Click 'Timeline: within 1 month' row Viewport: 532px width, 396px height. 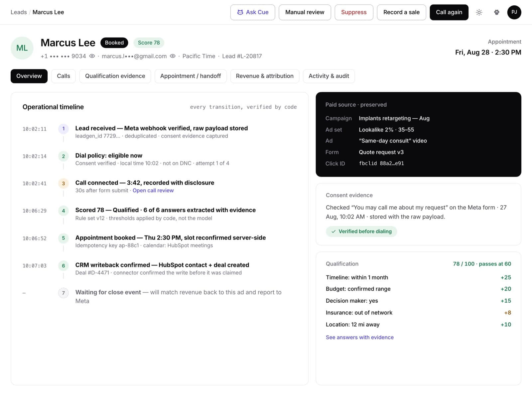[x=418, y=277]
